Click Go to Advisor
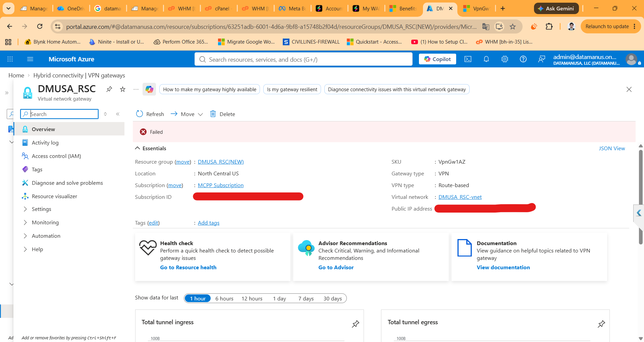Image resolution: width=644 pixels, height=342 pixels. [x=336, y=267]
